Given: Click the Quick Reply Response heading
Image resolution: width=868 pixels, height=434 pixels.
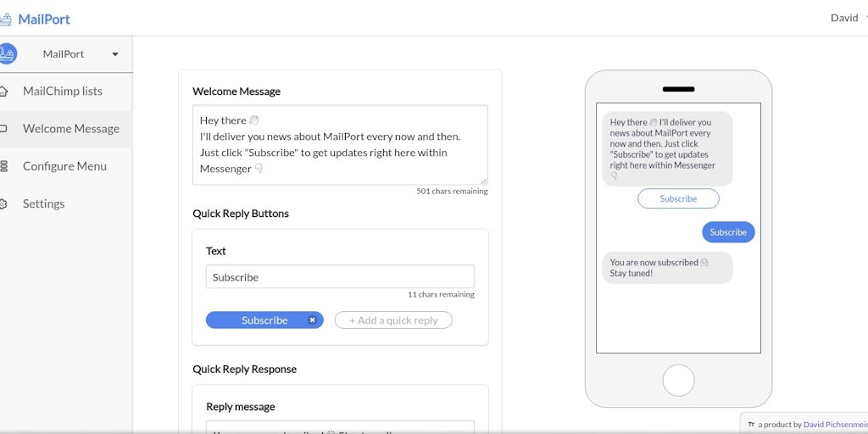Looking at the screenshot, I should coord(245,370).
